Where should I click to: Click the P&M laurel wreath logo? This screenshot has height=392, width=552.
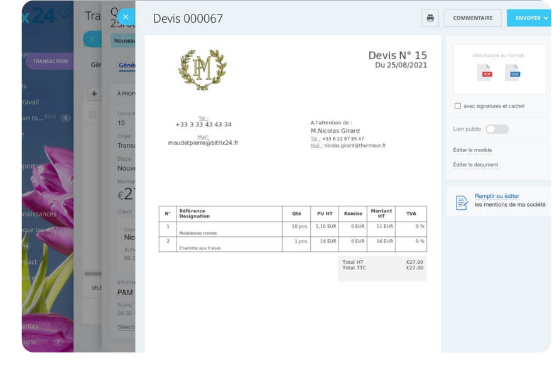[x=202, y=70]
